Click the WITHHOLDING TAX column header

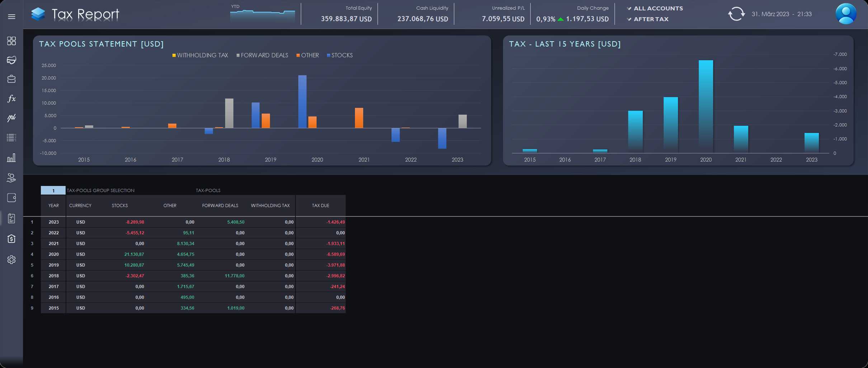tap(270, 206)
